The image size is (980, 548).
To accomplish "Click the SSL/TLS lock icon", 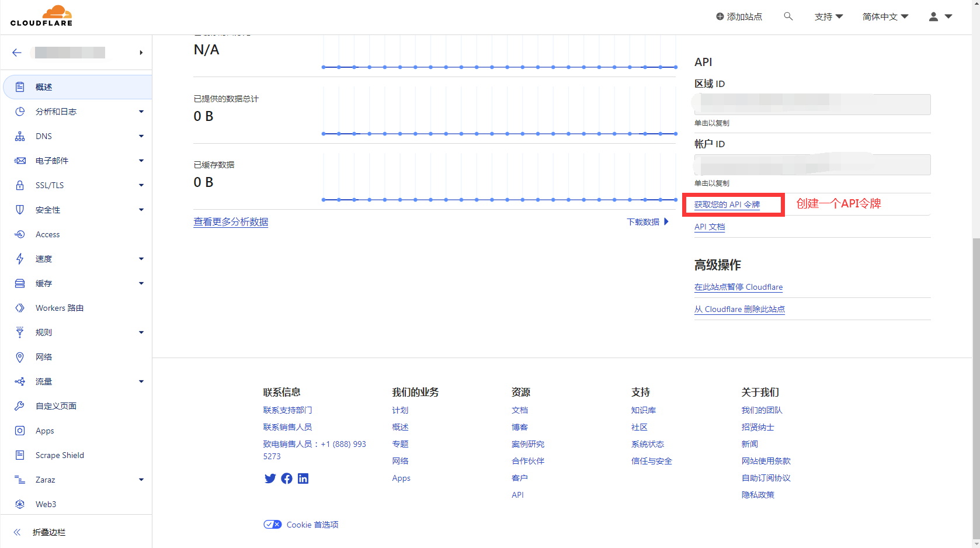I will (x=20, y=185).
